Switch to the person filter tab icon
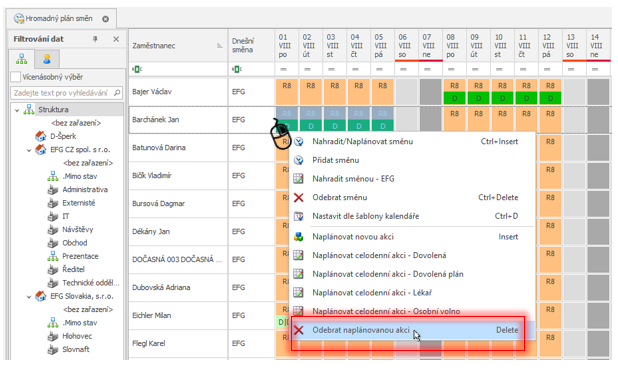The height and width of the screenshot is (370, 618). (x=47, y=59)
